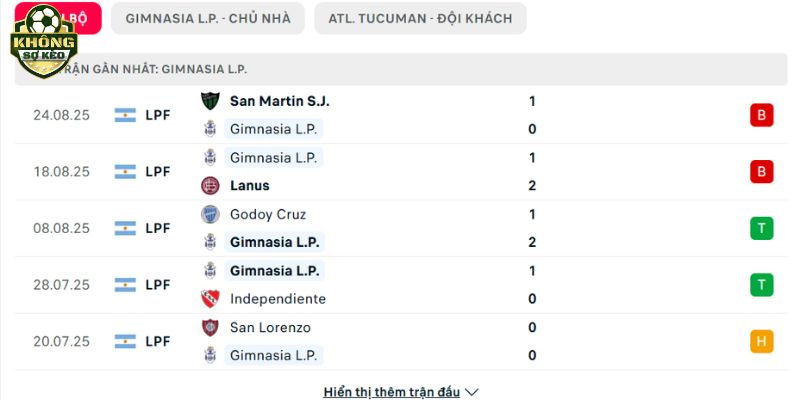Image resolution: width=800 pixels, height=400 pixels.
Task: Click the San Martin S.J. team crest
Action: [x=210, y=101]
